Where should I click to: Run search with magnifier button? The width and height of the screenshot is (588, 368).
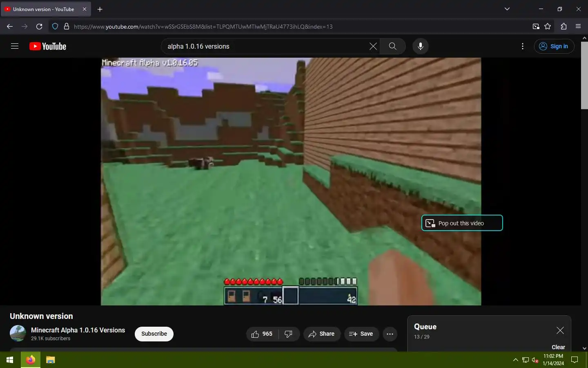[392, 46]
